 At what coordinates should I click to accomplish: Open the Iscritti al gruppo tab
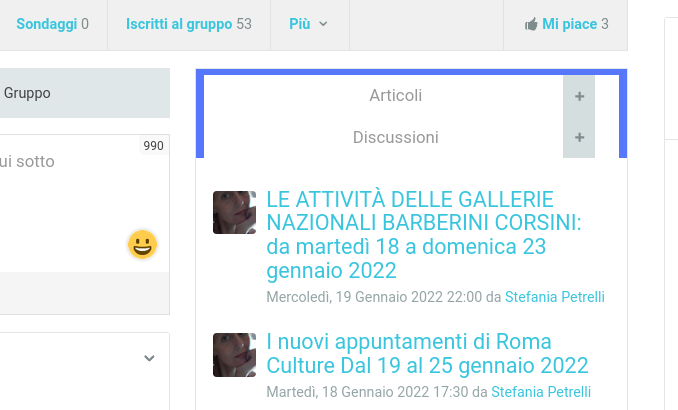(x=189, y=24)
